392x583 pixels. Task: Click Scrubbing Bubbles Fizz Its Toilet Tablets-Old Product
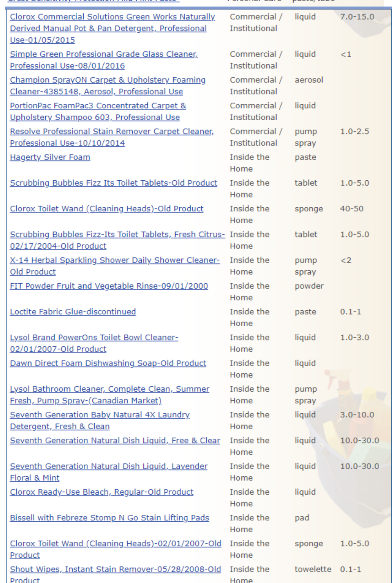[x=114, y=183]
